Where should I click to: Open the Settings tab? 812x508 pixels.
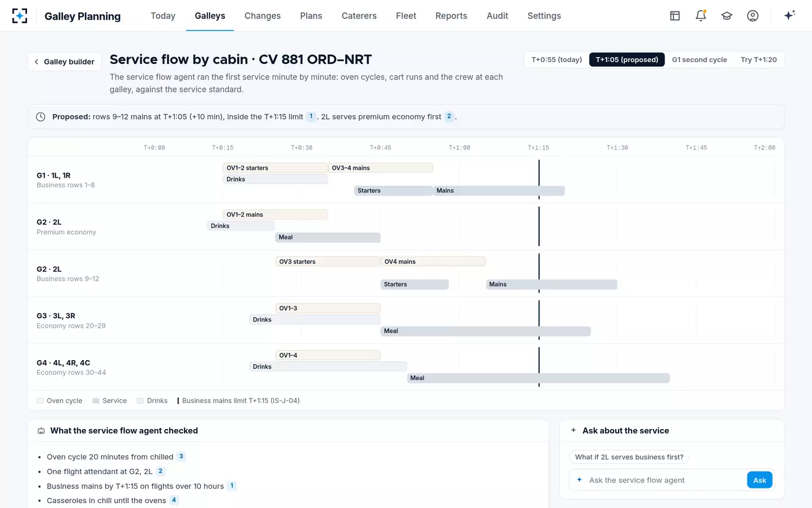tap(544, 16)
